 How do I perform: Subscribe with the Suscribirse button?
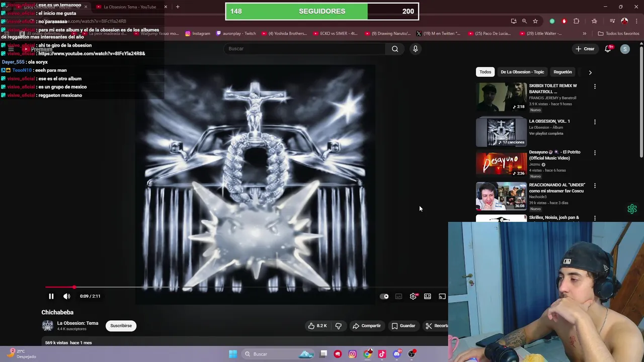click(121, 326)
